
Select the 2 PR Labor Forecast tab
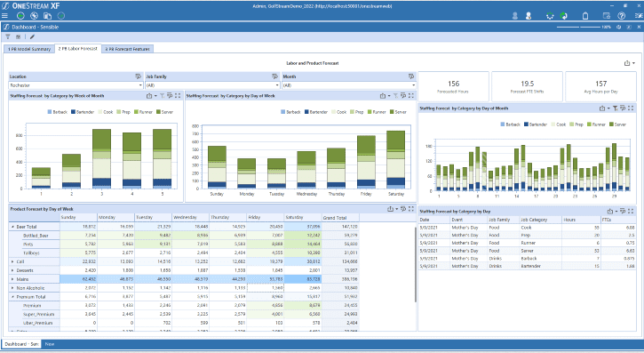pos(78,49)
